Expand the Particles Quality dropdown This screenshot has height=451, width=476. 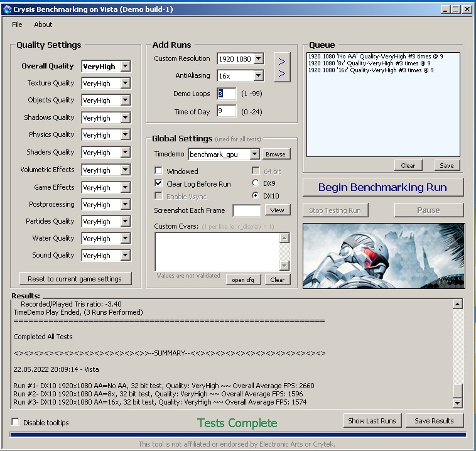(x=125, y=221)
